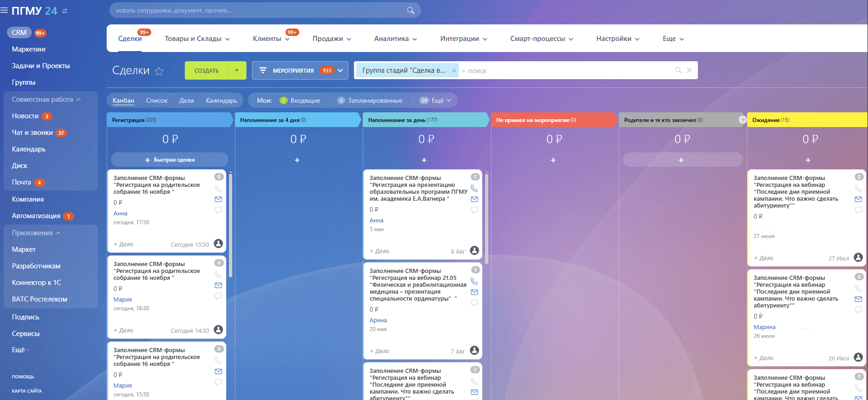Screen dimensions: 868x400
Task: Click the magnifier icon in top search bar
Action: (x=411, y=10)
